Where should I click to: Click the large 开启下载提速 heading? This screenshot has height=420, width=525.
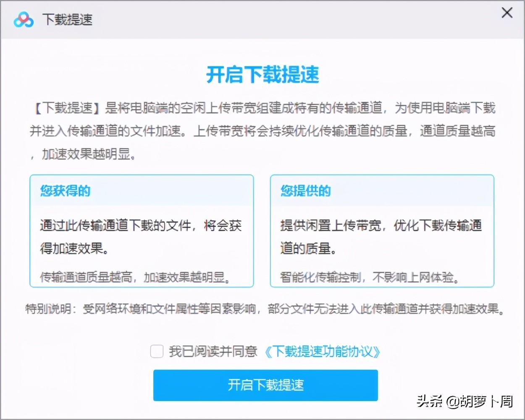click(262, 75)
